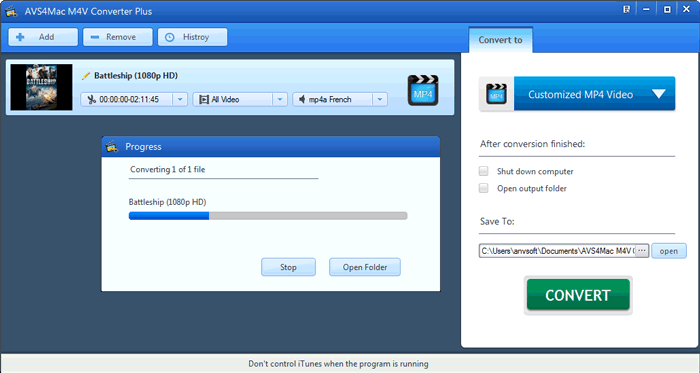This screenshot has height=373, width=700.
Task: Minimize the converter window
Action: pos(646,9)
